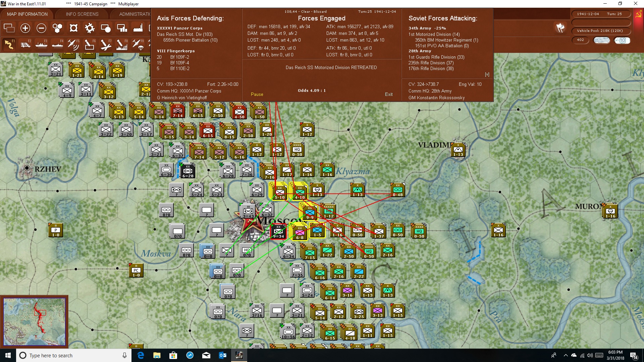Open the MAP INFORMATION tab

pos(27,14)
